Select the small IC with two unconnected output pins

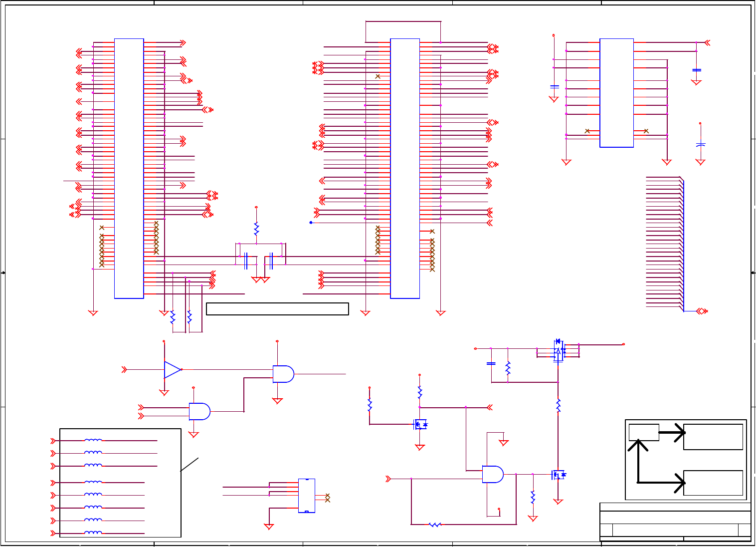(307, 496)
